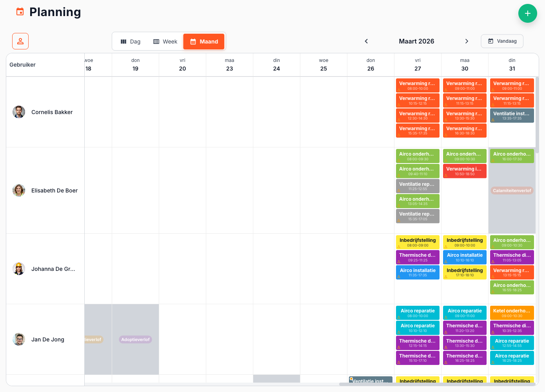Toggle the user filter icon below the title

tap(20, 41)
